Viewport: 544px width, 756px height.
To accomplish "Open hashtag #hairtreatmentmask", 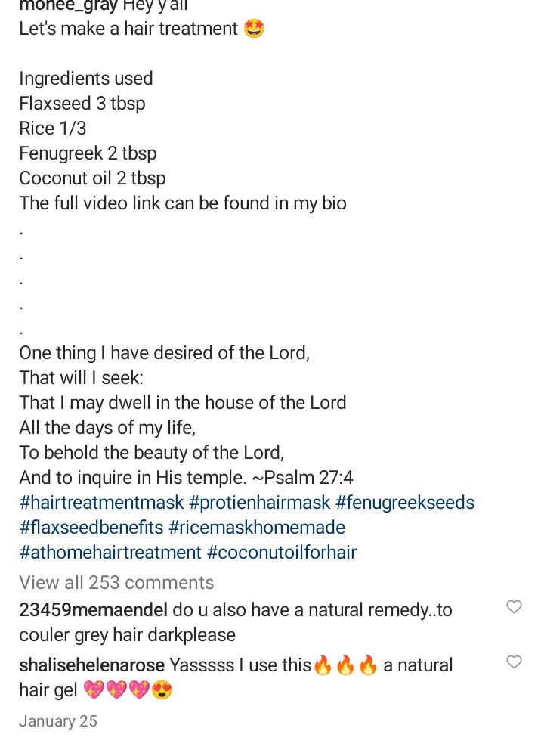I will [x=102, y=503].
